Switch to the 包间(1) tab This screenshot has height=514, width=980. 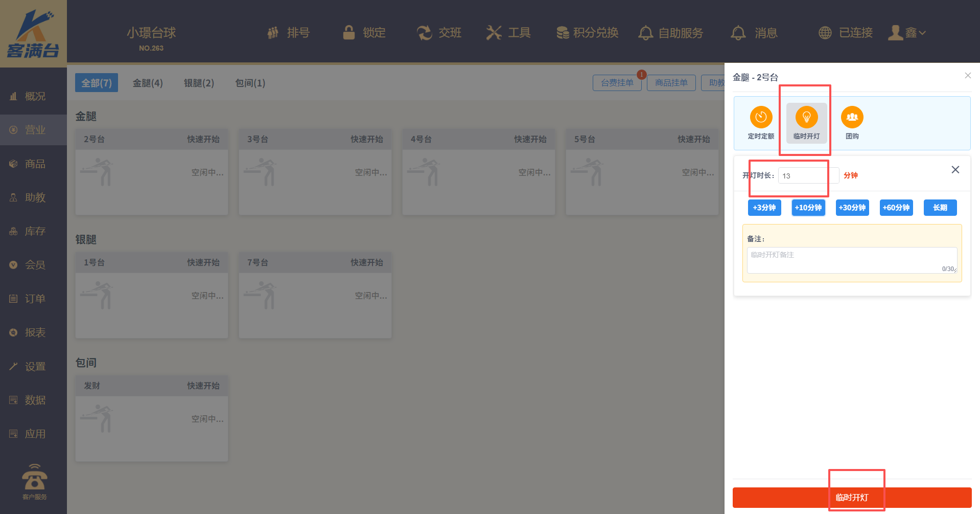pos(250,83)
